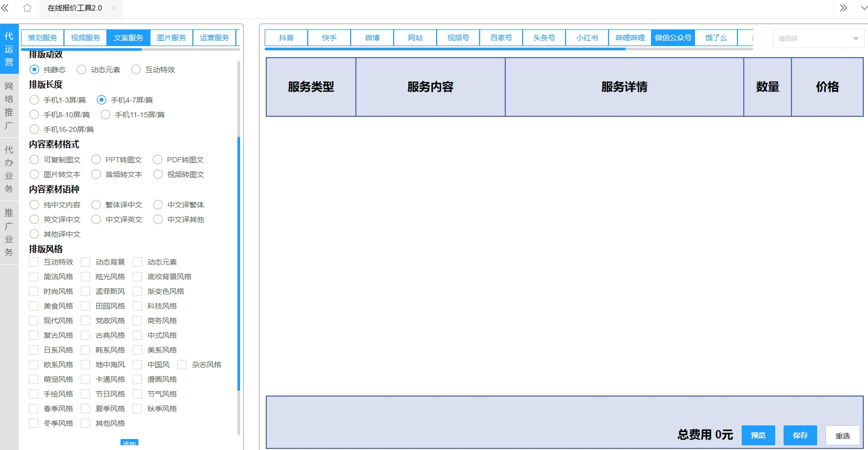Collapse sidebar with double left chevron

coord(5,8)
